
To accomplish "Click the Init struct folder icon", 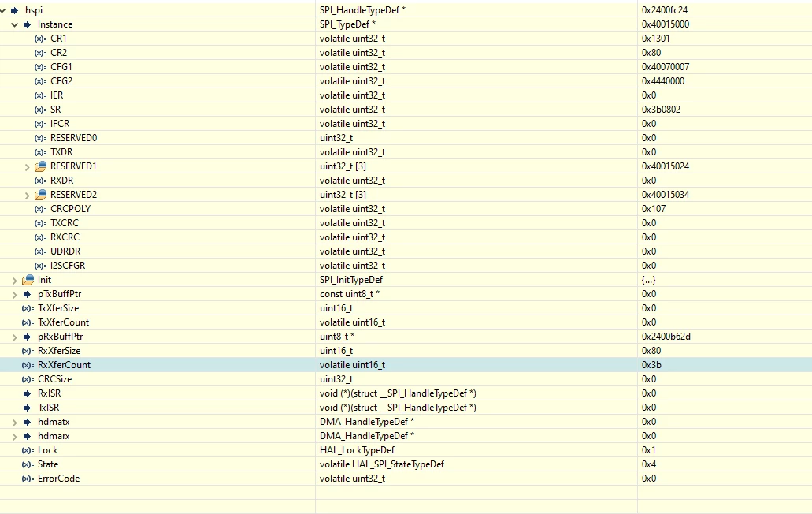I will pos(28,280).
